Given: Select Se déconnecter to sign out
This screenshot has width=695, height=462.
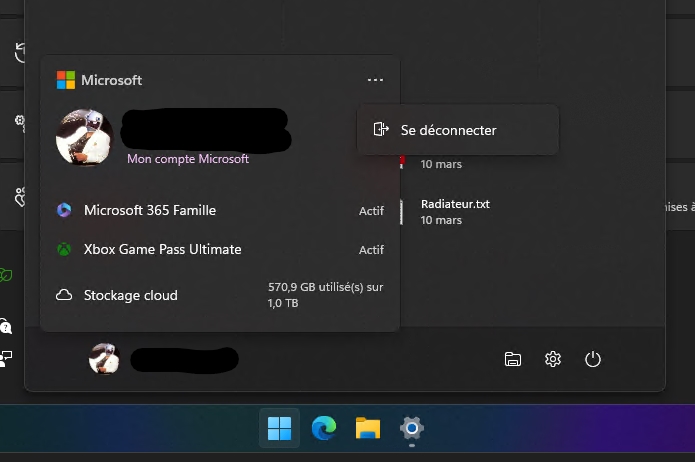Looking at the screenshot, I should [447, 130].
